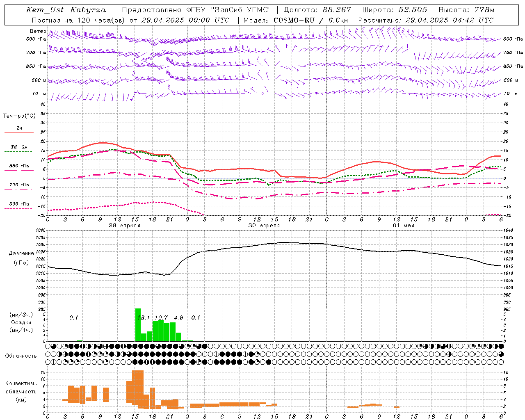Click the 18.1 precipitation total value
Image resolution: width=525 pixels, height=420 pixels.
144,317
